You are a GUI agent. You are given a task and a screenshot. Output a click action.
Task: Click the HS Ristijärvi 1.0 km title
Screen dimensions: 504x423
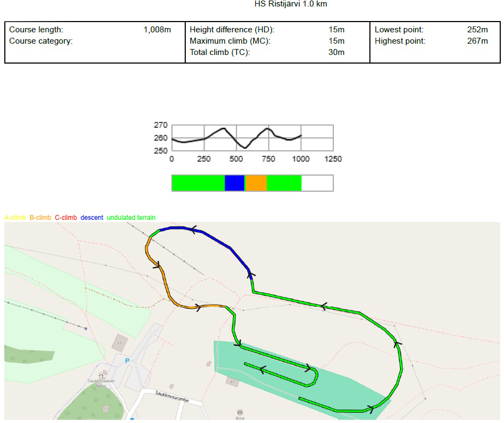pos(290,4)
